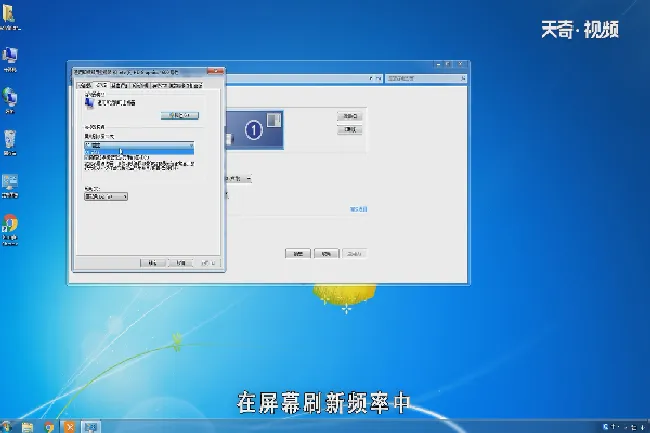Click the address bar refresh button
Viewport: 650px width, 433px height.
[379, 78]
